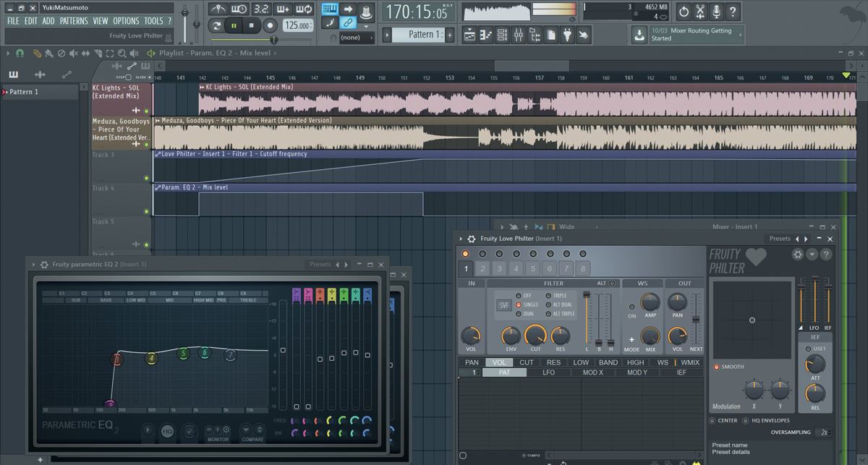Toggle the WS ON switch
This screenshot has height=465, width=868.
click(x=632, y=307)
